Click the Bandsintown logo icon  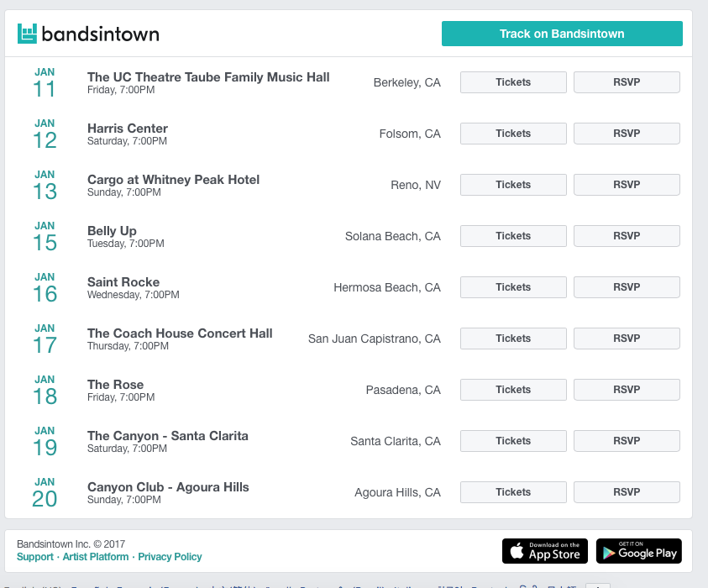(x=28, y=34)
